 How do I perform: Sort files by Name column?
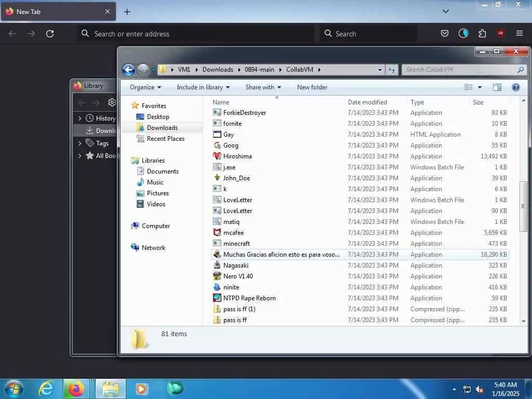pyautogui.click(x=221, y=102)
